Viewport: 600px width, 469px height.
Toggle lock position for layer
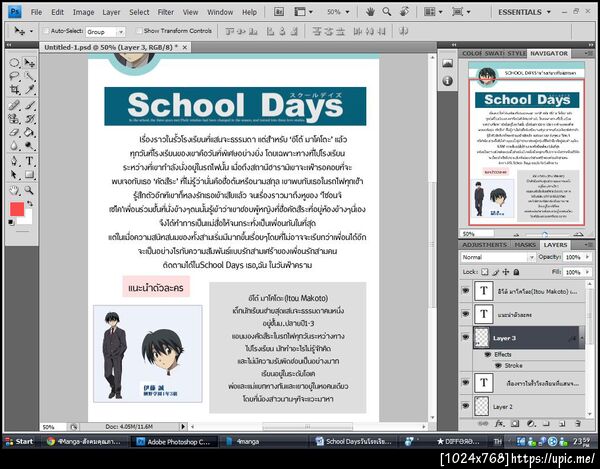506,272
